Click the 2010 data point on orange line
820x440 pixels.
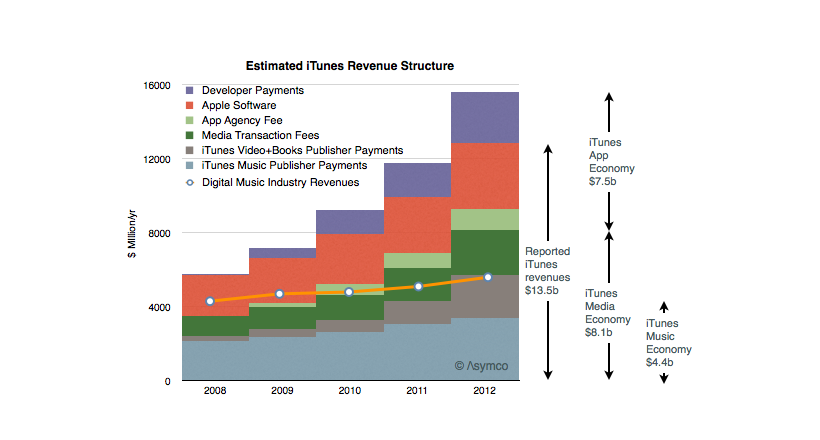pos(349,292)
